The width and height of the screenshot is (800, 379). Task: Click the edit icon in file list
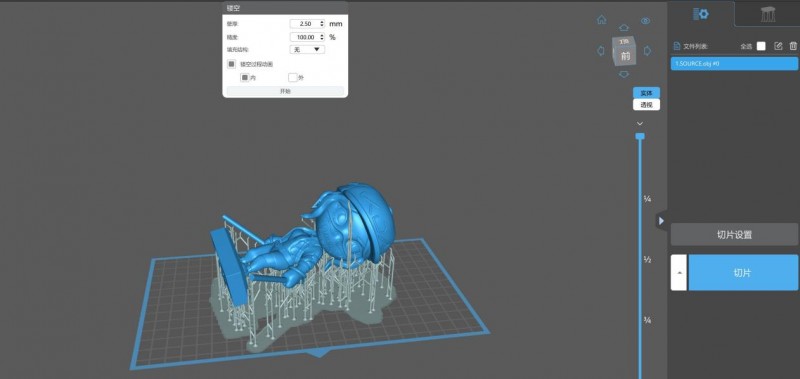coord(778,46)
